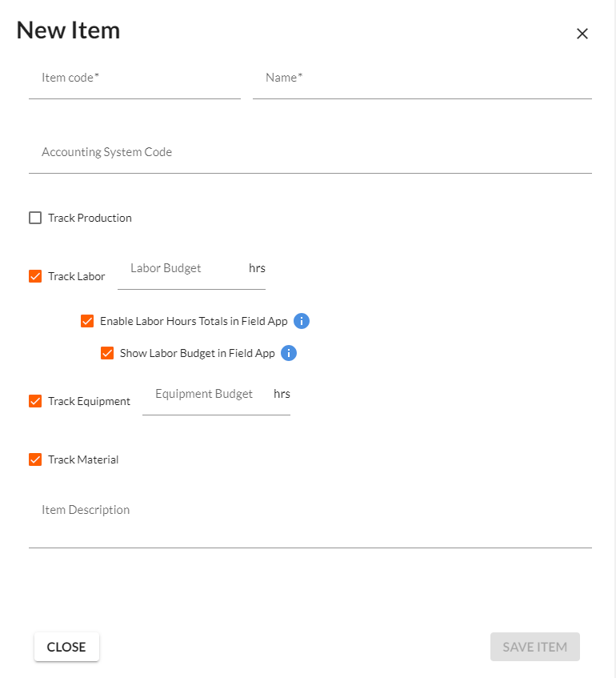
Task: Click the Track Equipment label text
Action: [89, 401]
